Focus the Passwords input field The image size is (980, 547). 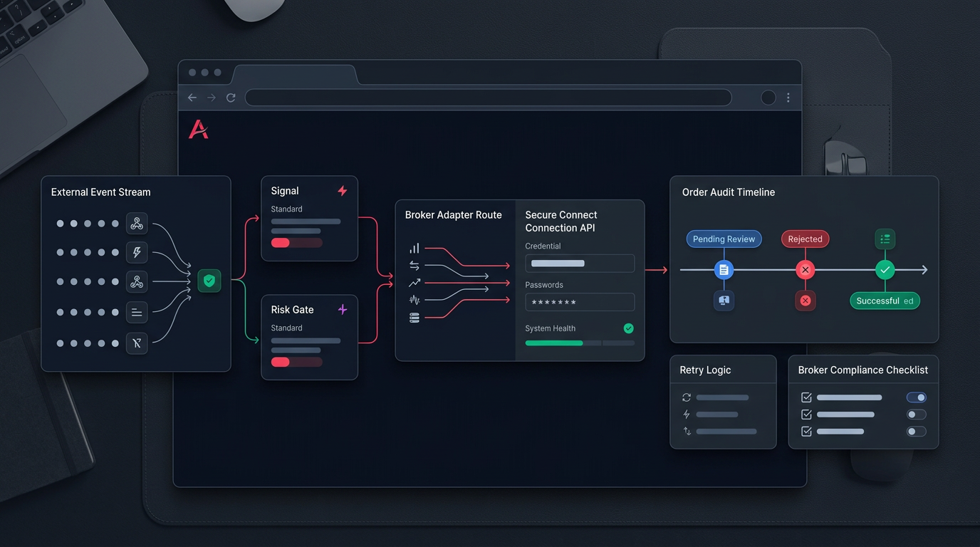click(x=580, y=302)
